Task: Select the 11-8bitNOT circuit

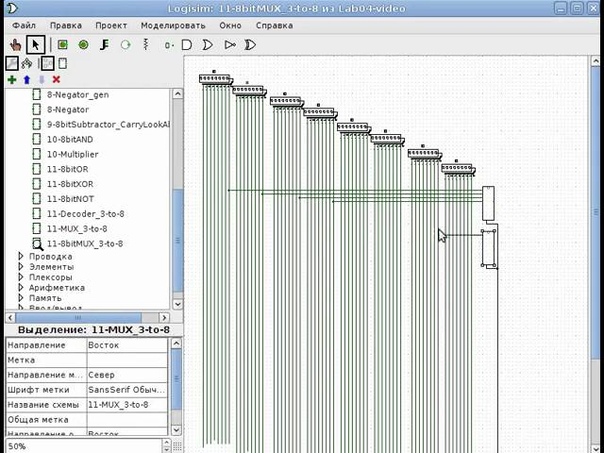Action: (x=70, y=199)
